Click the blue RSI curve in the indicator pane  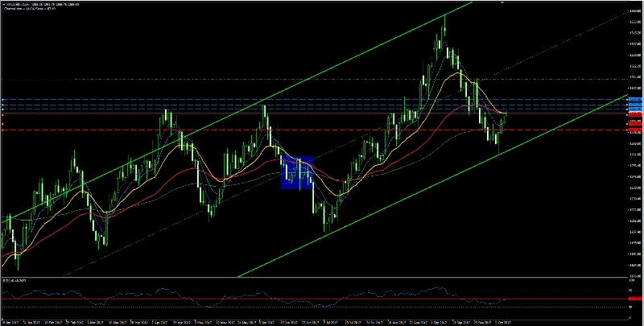[164, 290]
